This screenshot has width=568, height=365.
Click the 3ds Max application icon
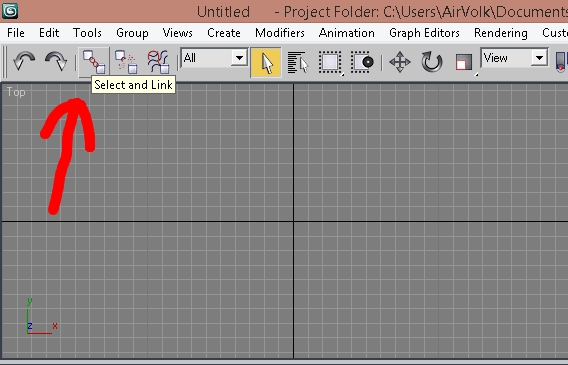point(10,11)
